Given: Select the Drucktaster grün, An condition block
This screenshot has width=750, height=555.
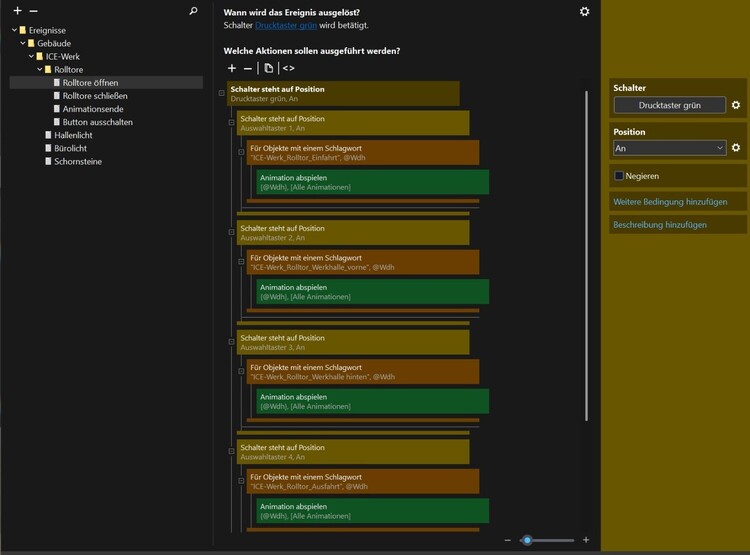Looking at the screenshot, I should coord(343,94).
